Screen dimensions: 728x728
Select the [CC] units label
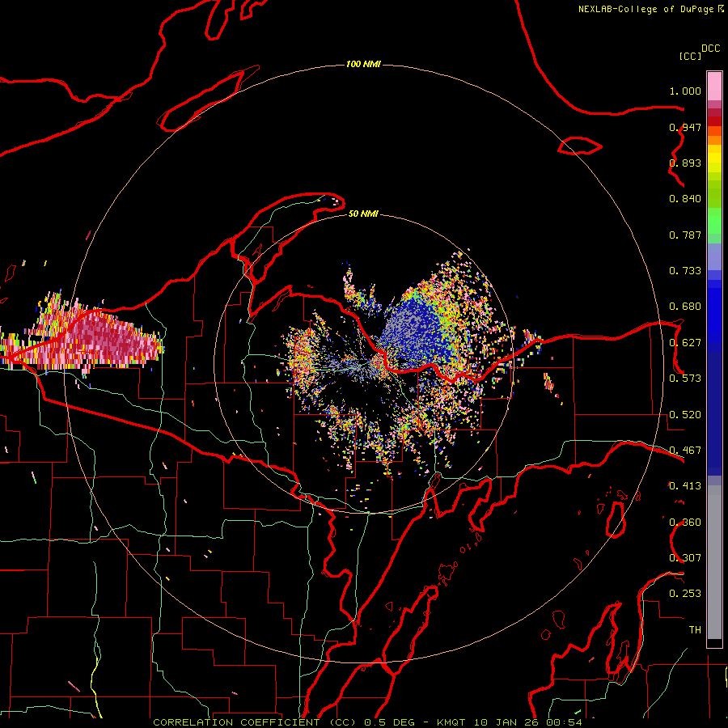[690, 56]
